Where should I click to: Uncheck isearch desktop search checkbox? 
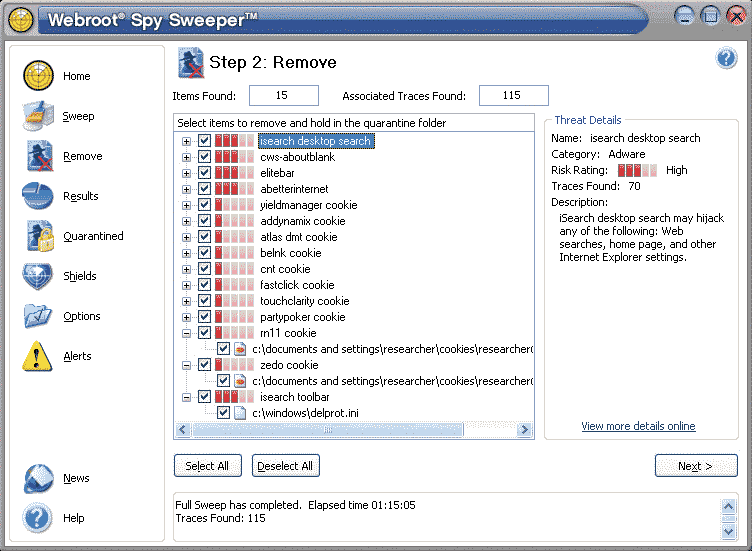click(205, 141)
